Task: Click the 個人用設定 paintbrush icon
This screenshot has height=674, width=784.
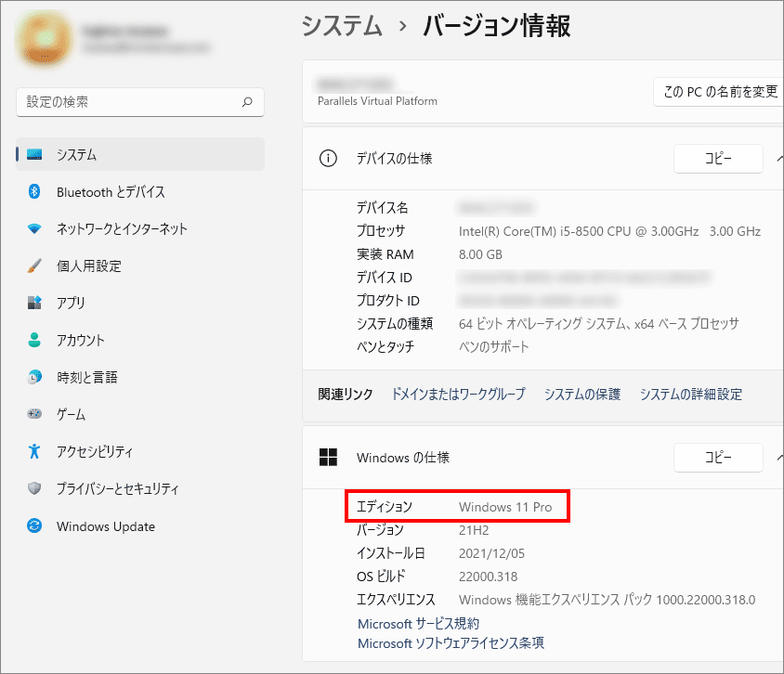Action: coord(34,266)
